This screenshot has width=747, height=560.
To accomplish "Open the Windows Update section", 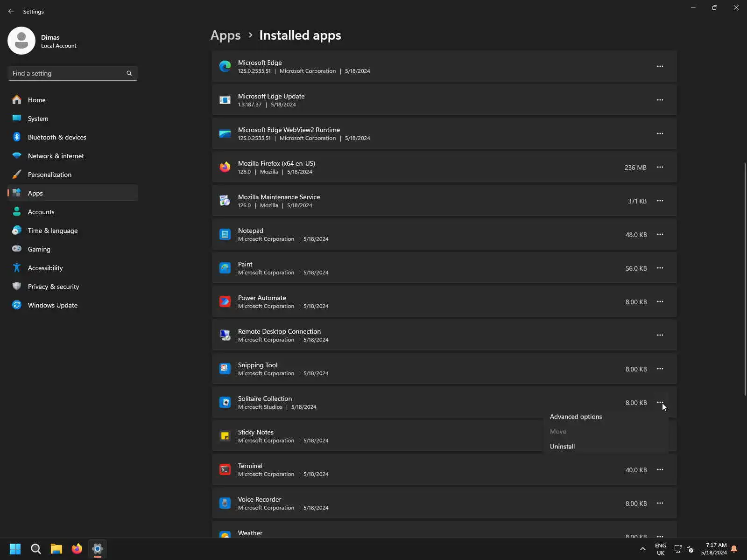I will pos(52,305).
